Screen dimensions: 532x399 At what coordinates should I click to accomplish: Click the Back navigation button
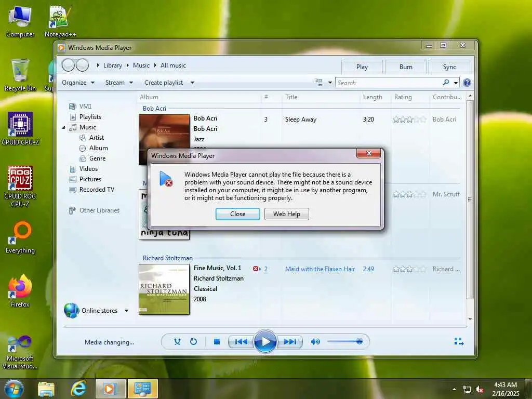(68, 65)
